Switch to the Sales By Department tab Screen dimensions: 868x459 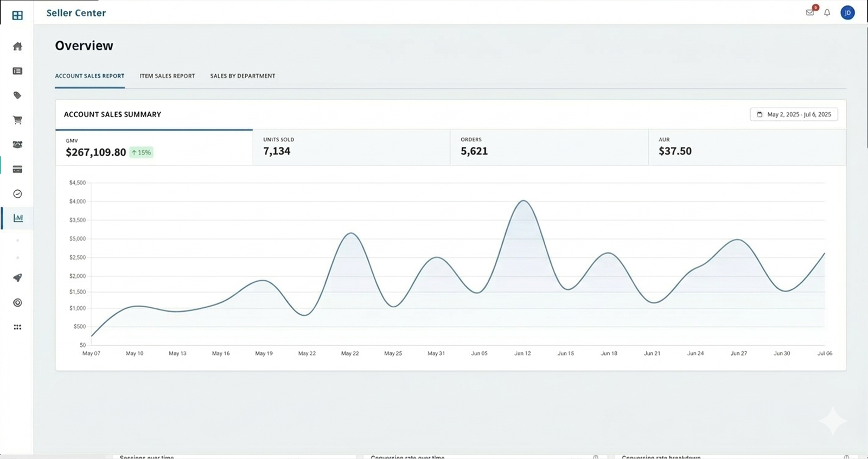pos(242,76)
